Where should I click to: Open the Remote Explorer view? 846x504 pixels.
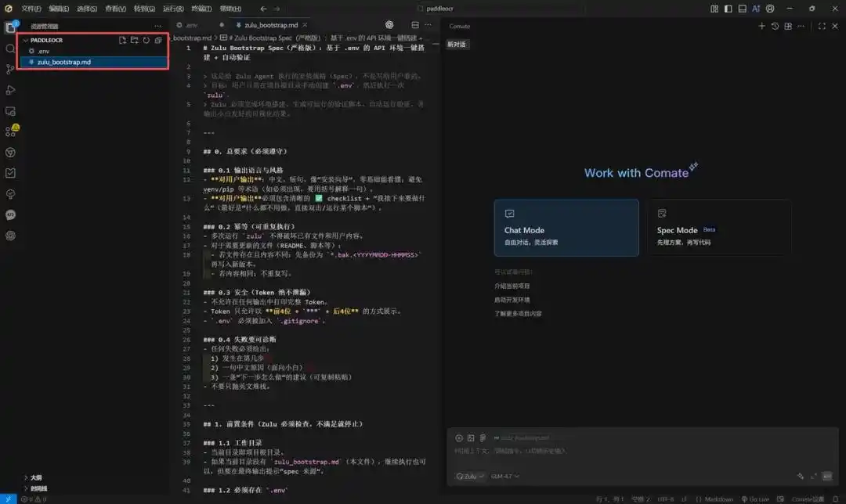click(10, 111)
